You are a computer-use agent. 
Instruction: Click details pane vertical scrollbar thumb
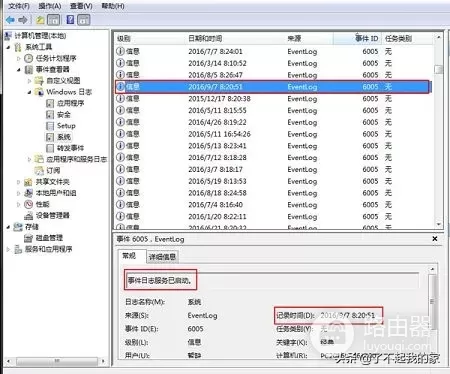coord(432,302)
